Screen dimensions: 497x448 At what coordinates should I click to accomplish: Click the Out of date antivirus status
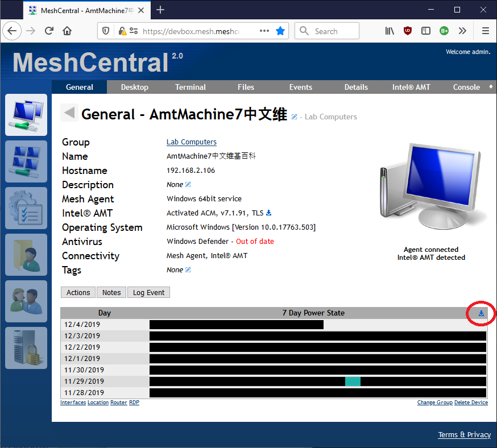255,242
